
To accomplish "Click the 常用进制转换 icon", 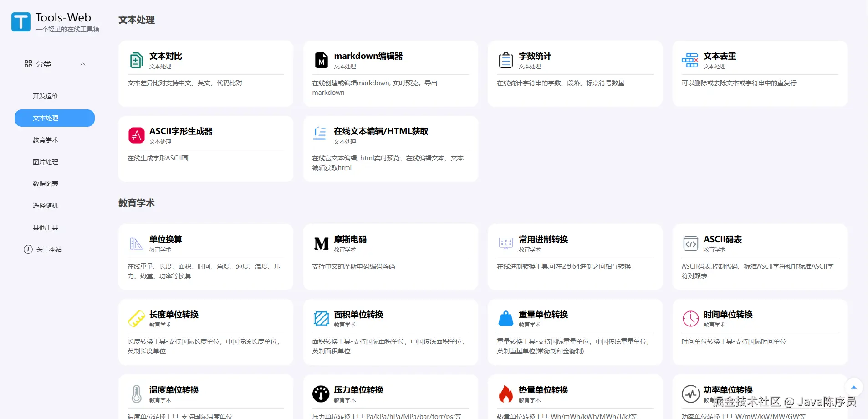I will pyautogui.click(x=505, y=243).
